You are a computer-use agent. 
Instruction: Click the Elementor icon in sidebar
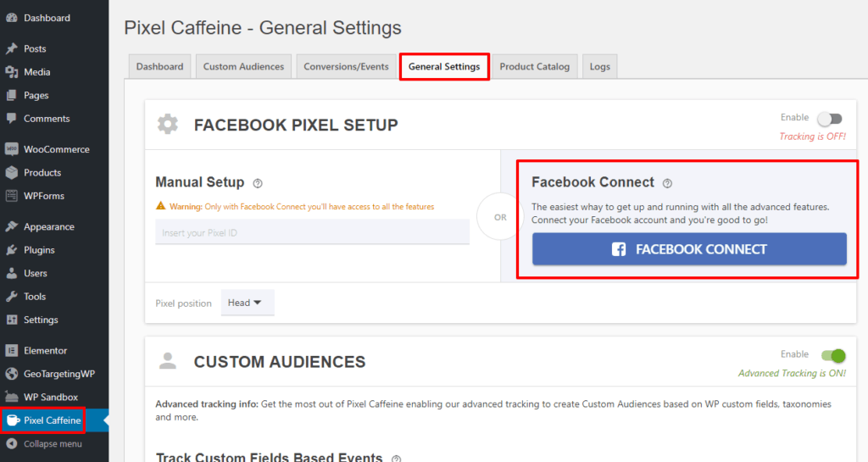[12, 351]
